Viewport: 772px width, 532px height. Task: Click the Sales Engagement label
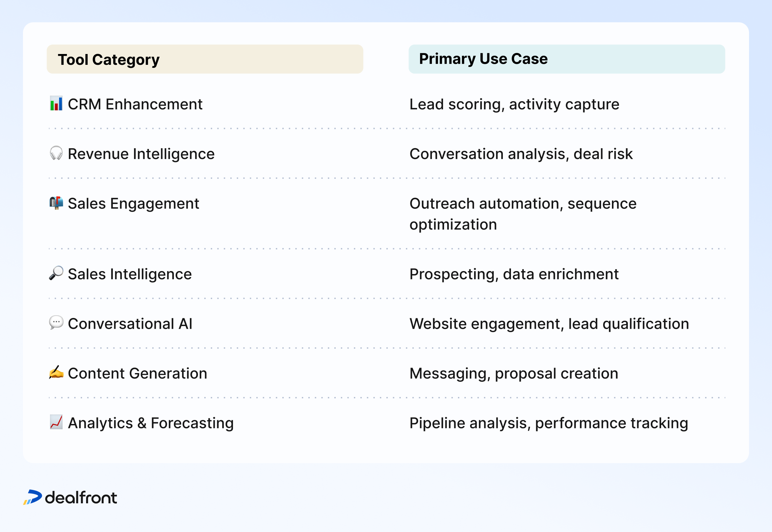click(133, 204)
